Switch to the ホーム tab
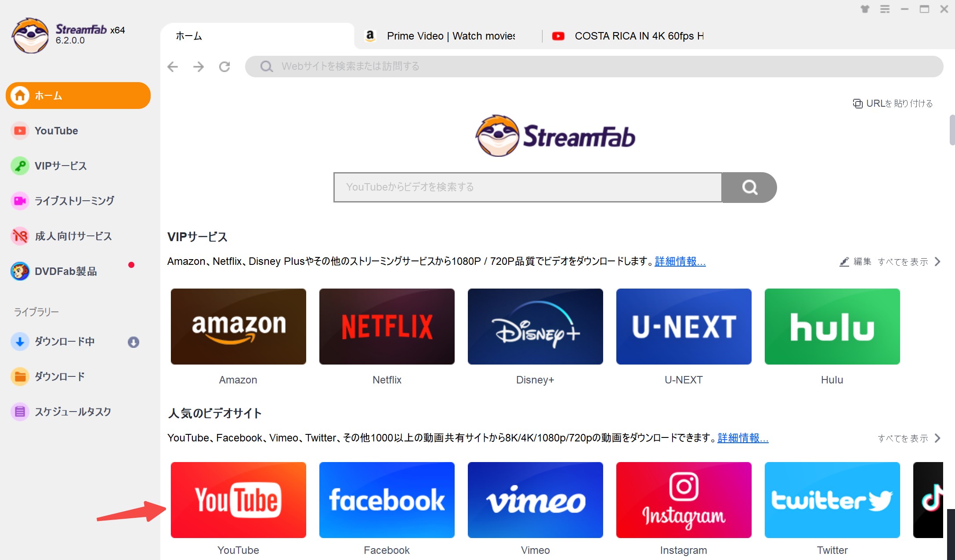The height and width of the screenshot is (560, 955). 257,36
